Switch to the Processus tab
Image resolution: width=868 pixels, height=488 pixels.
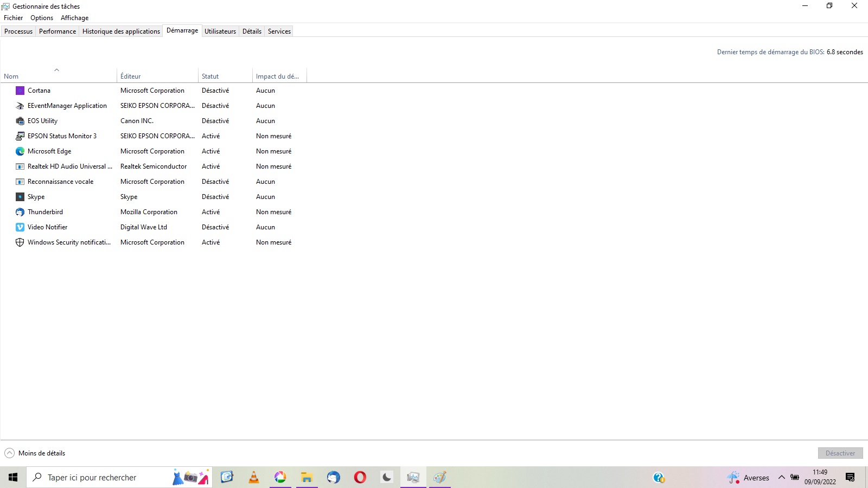pyautogui.click(x=18, y=31)
